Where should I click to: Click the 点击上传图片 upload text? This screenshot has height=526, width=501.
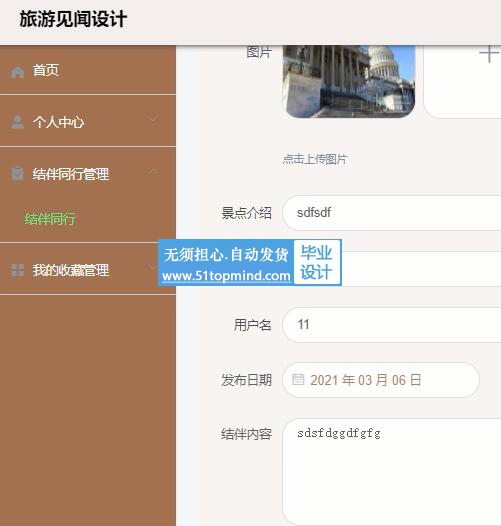coord(315,159)
